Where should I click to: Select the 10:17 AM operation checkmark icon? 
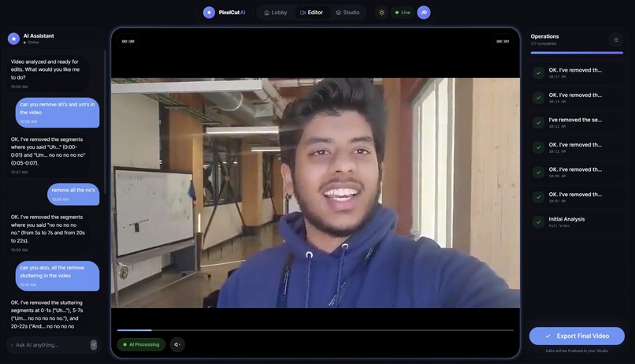pyautogui.click(x=538, y=73)
